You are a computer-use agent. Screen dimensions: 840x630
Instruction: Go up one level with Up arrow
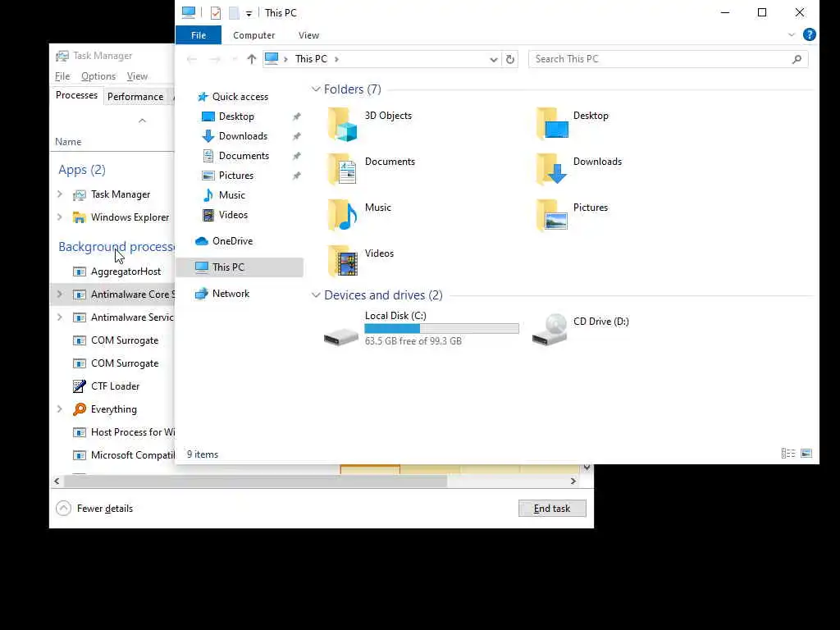(x=251, y=59)
